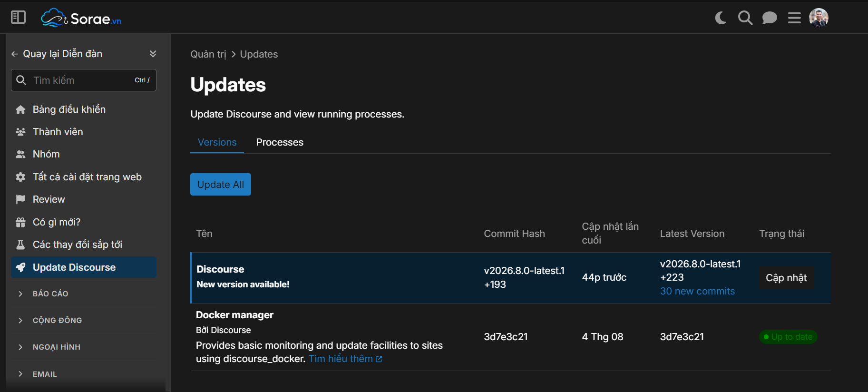Click the rocket icon for Update Discourse
Viewport: 868px width, 392px height.
pos(20,267)
